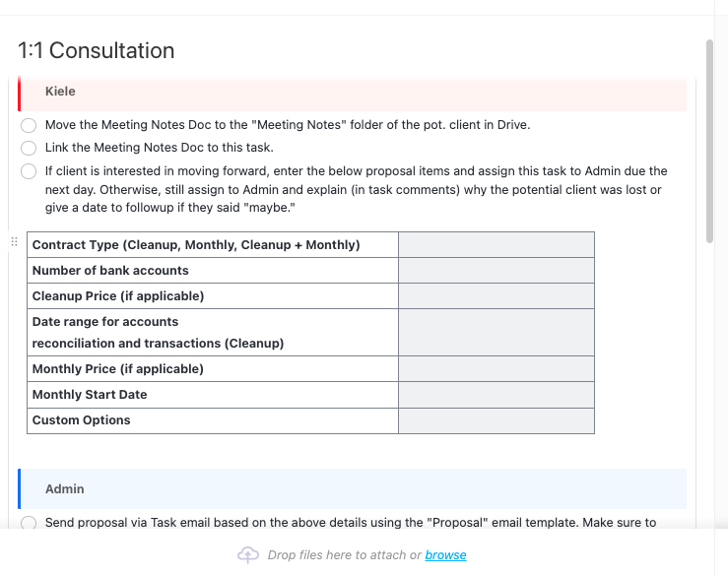The image size is (728, 576).
Task: Click 'Number of bank accounts' label cell
Action: click(213, 270)
